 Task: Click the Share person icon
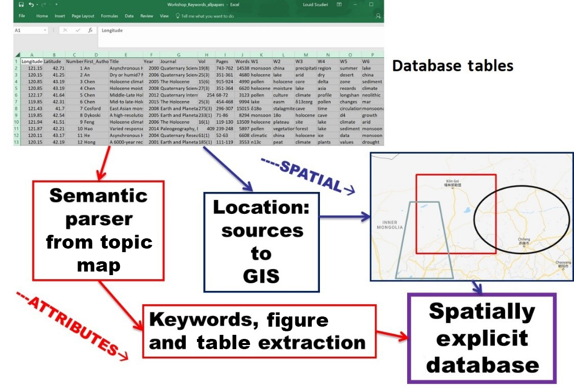click(x=378, y=16)
